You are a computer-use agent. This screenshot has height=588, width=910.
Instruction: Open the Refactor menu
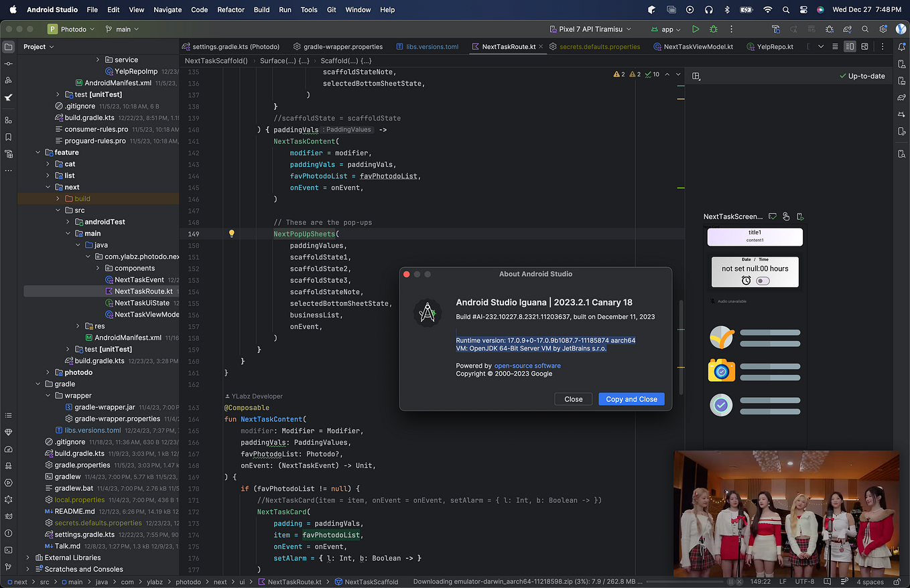click(x=231, y=9)
